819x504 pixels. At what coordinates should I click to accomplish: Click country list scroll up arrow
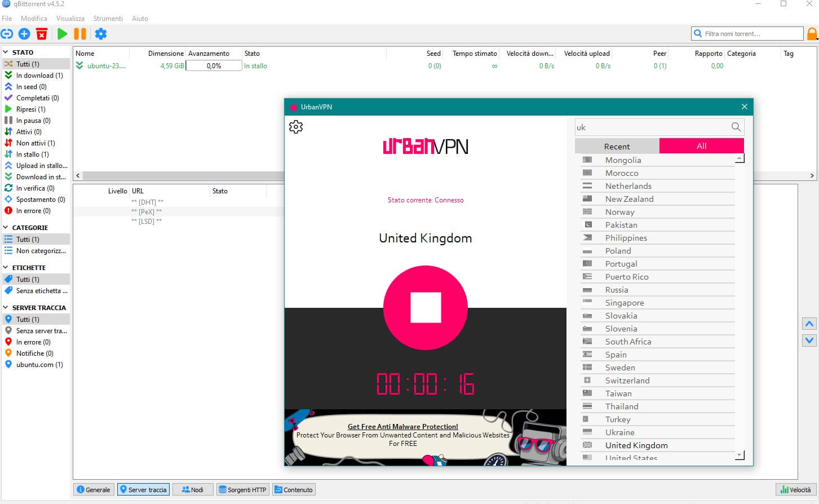pyautogui.click(x=740, y=159)
